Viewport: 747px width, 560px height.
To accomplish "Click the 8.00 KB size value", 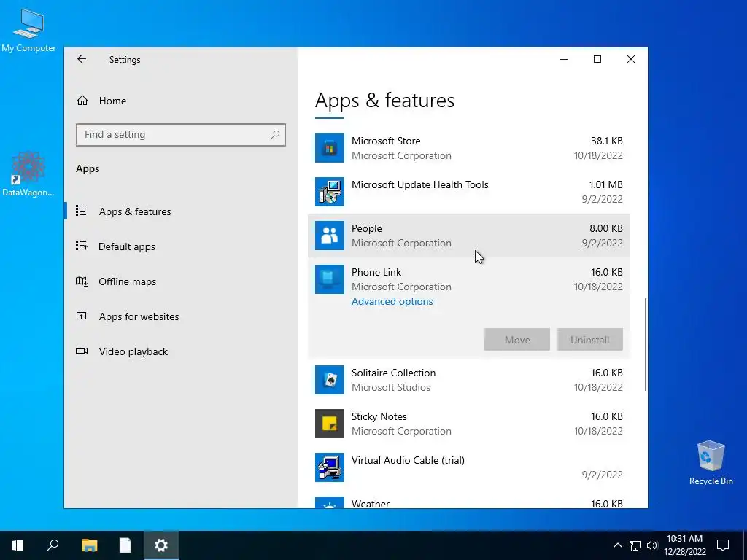I will pos(606,228).
